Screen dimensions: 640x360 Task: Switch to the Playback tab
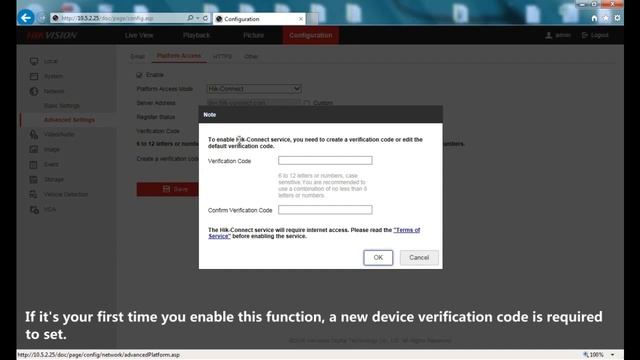pyautogui.click(x=196, y=36)
